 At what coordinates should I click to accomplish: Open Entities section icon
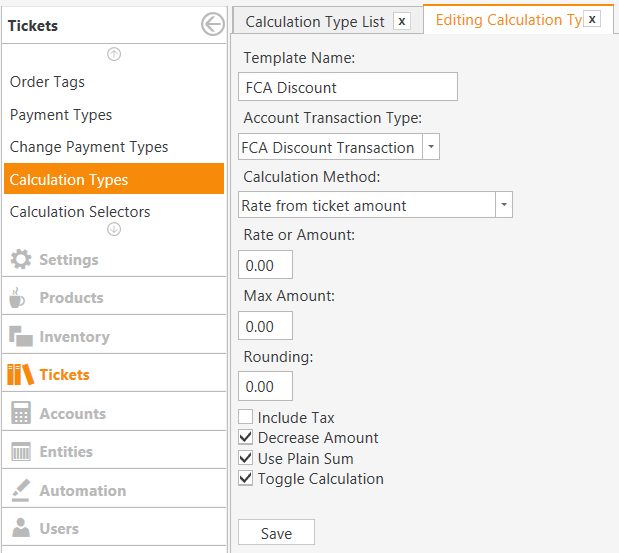[x=21, y=451]
